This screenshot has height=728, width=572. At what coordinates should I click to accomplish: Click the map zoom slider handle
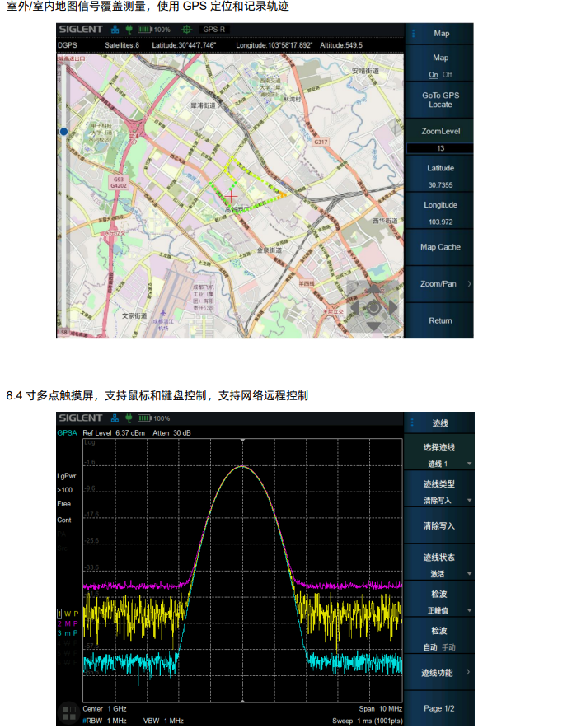[63, 131]
